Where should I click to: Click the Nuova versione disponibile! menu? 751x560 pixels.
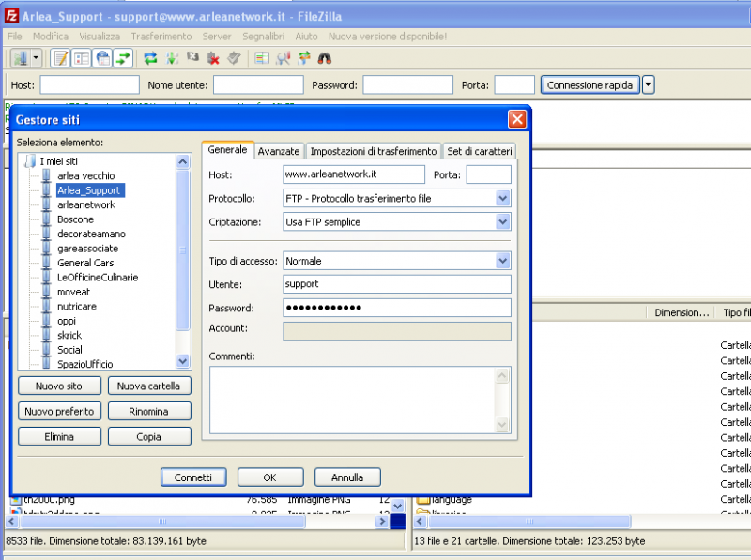pos(388,37)
